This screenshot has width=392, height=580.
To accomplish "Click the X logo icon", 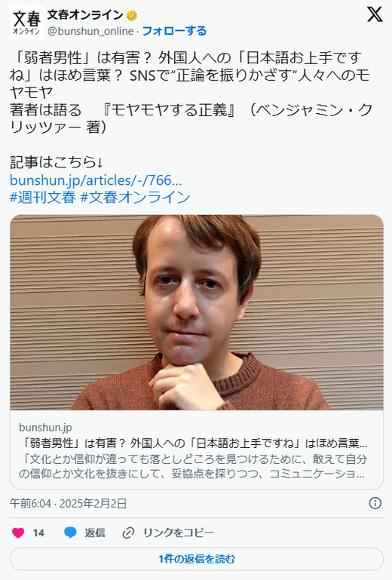I will (x=374, y=15).
